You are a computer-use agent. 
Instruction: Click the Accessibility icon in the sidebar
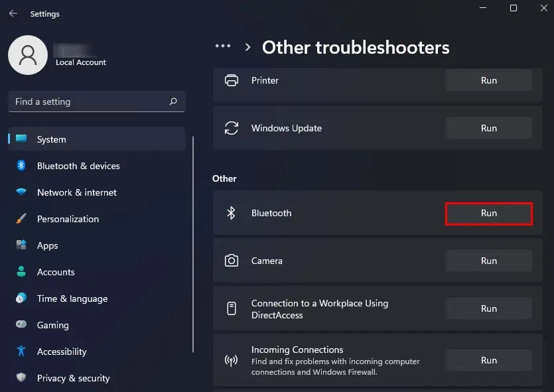tap(20, 352)
